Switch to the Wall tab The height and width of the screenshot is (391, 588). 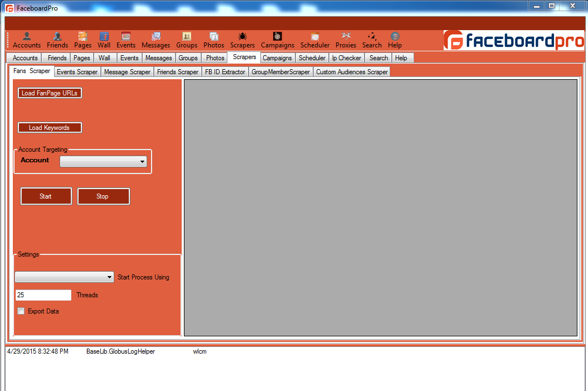tap(104, 58)
